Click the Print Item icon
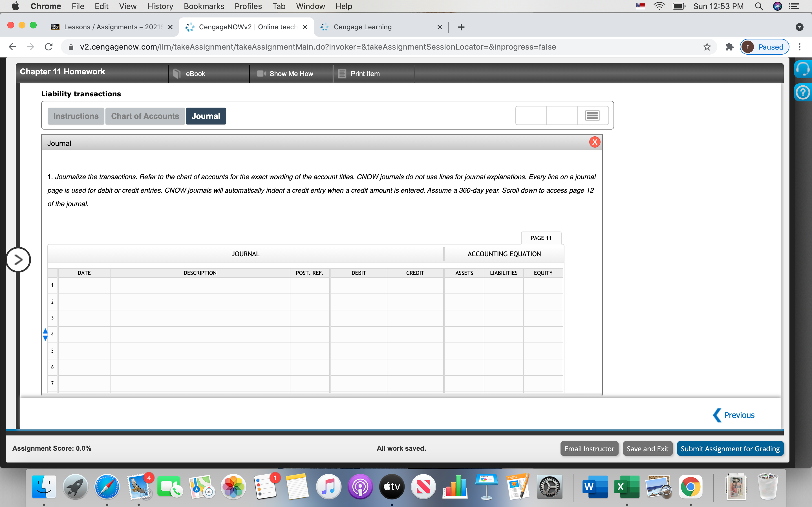Image resolution: width=812 pixels, height=507 pixels. coord(342,74)
